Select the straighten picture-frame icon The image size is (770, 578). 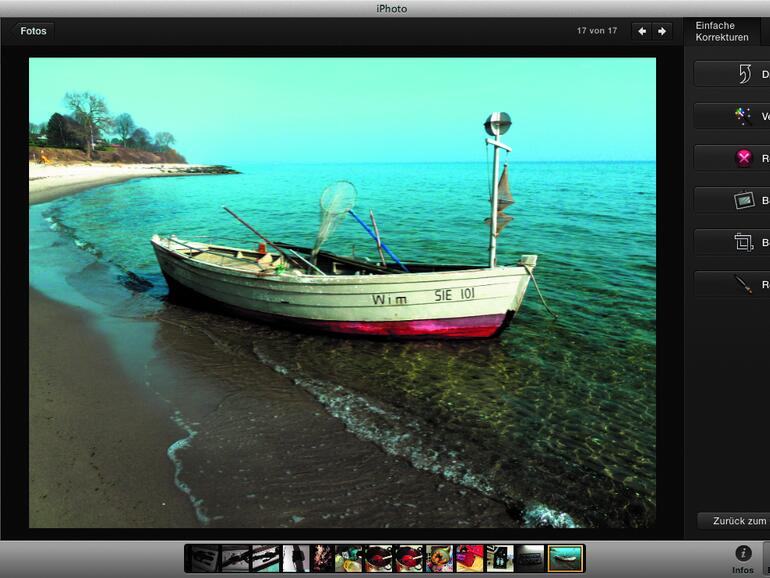pos(744,200)
